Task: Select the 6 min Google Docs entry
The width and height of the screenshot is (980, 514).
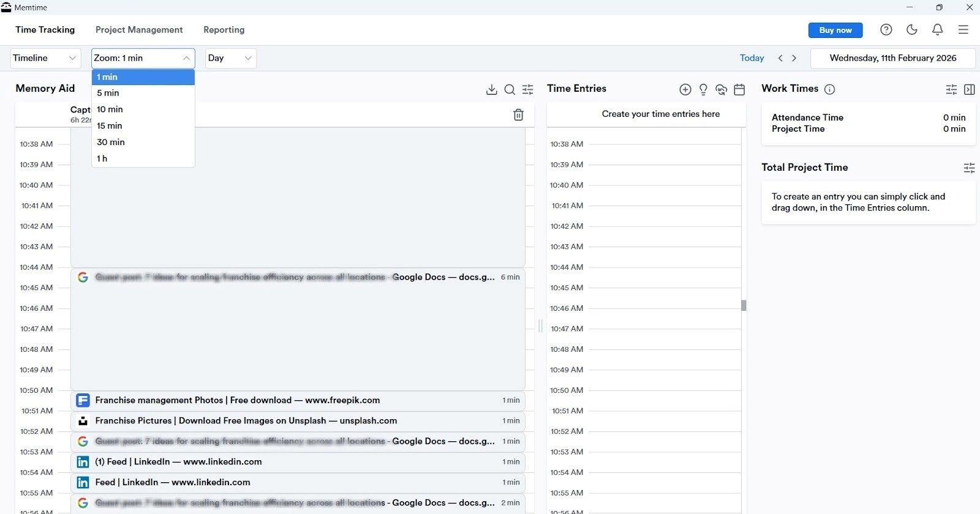Action: (x=298, y=329)
